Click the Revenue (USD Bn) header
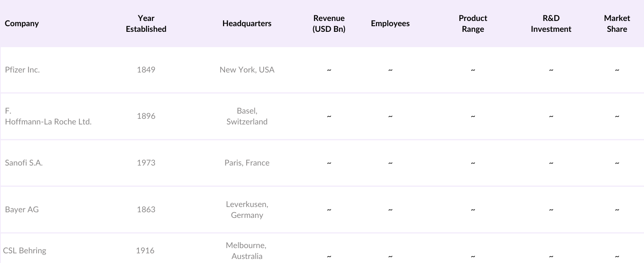 click(x=329, y=23)
